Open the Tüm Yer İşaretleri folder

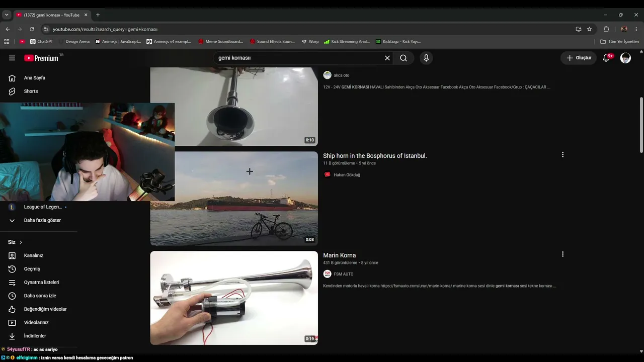619,42
